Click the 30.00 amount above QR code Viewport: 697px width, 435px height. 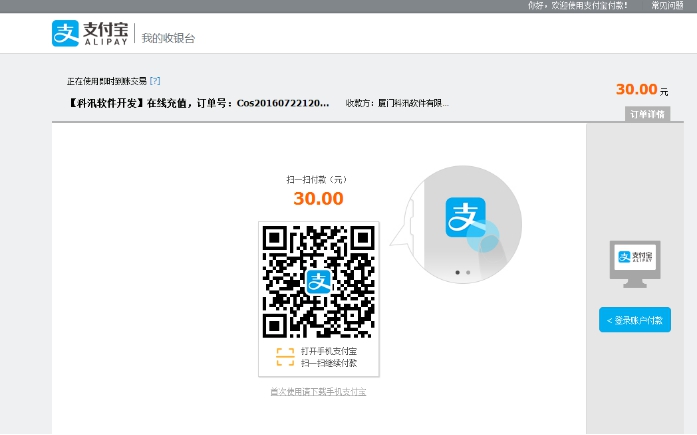pyautogui.click(x=318, y=198)
